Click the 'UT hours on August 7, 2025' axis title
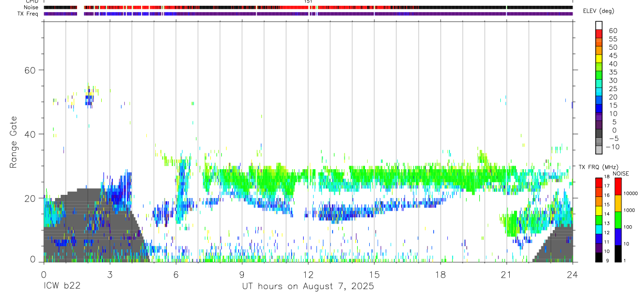Screen dimensions: 644x297 308,287
